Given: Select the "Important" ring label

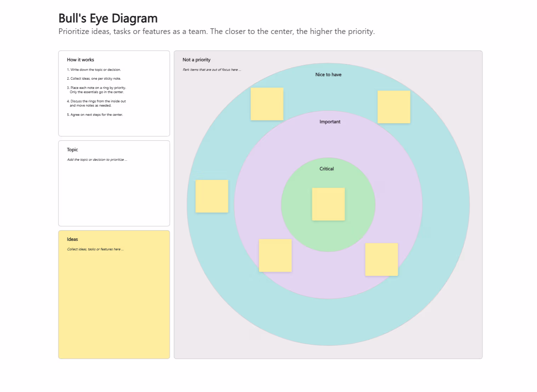Looking at the screenshot, I should [330, 122].
